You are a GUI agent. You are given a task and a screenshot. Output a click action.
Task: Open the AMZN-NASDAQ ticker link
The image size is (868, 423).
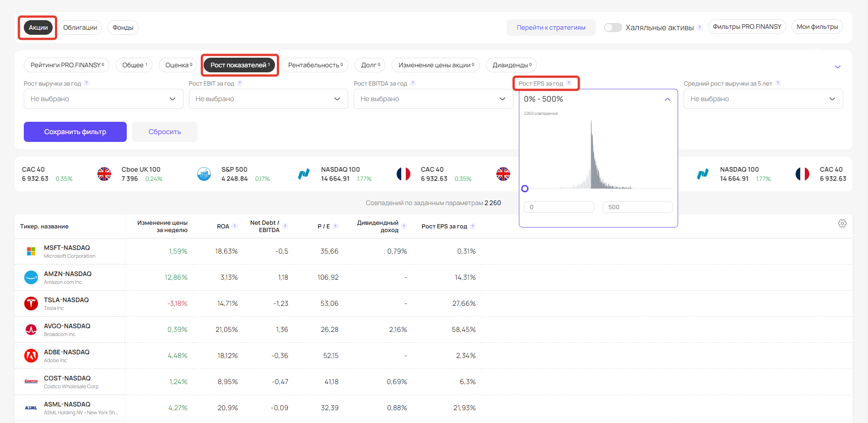[x=68, y=274]
